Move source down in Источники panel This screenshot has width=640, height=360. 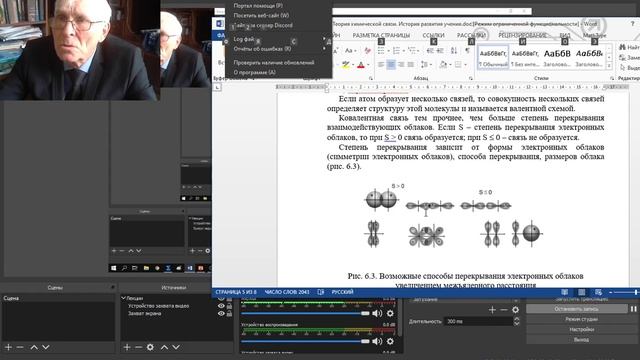point(176,347)
